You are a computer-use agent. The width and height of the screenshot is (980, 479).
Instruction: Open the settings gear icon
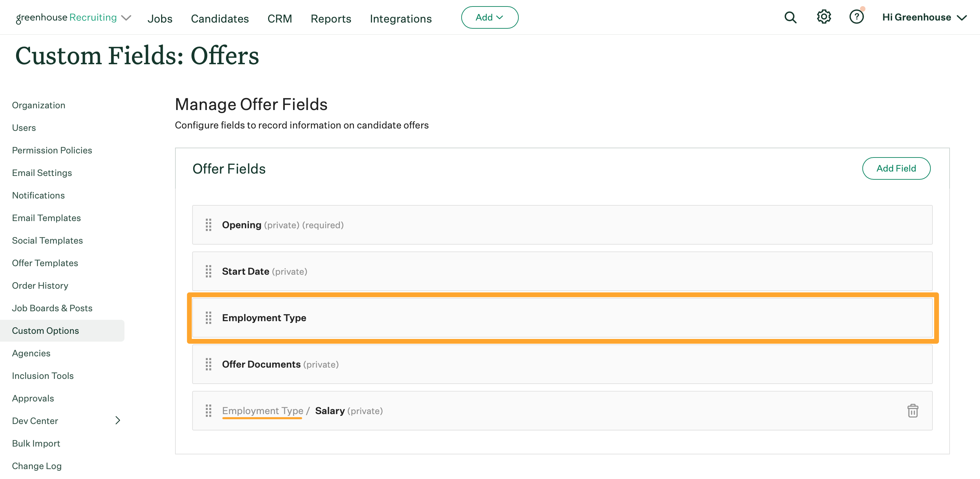point(824,17)
